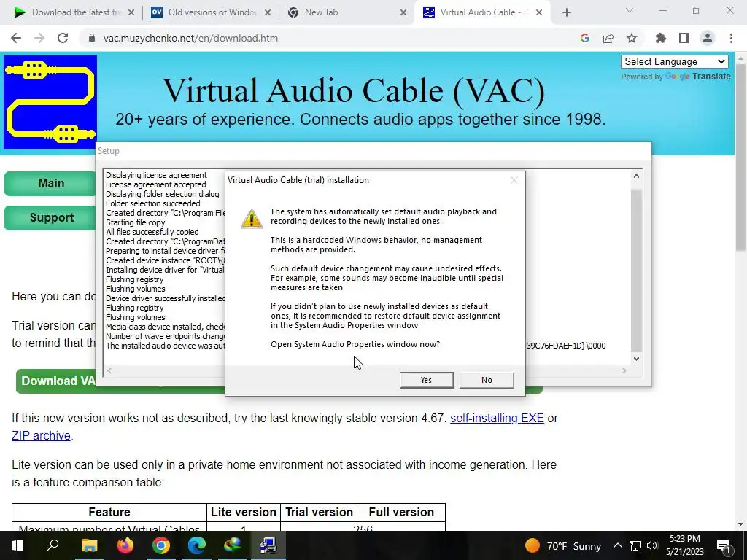Go back using the browser back arrow
The width and height of the screenshot is (747, 560).
pyautogui.click(x=16, y=38)
